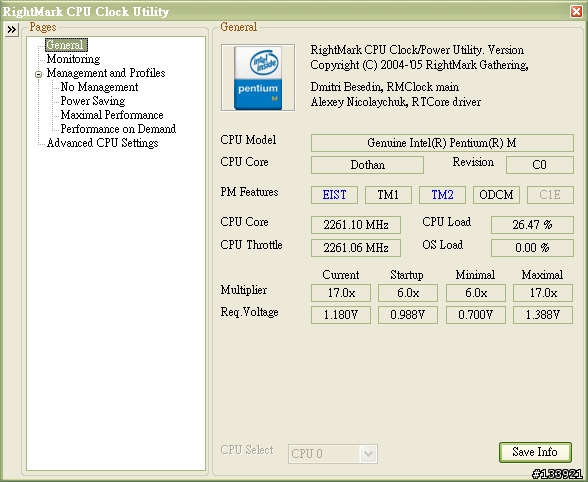Select the Maximal Performance profile
This screenshot has height=482, width=588.
click(112, 115)
